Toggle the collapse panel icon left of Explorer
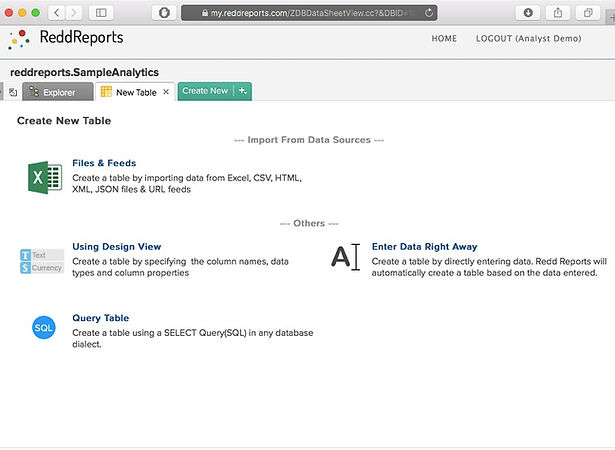615x450 pixels. coord(13,92)
